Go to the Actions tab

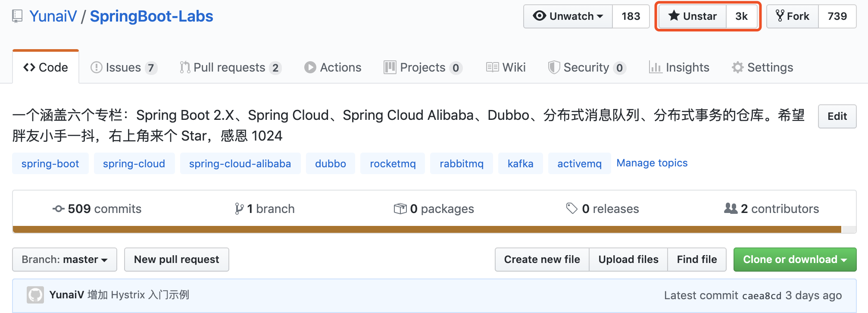pos(333,68)
